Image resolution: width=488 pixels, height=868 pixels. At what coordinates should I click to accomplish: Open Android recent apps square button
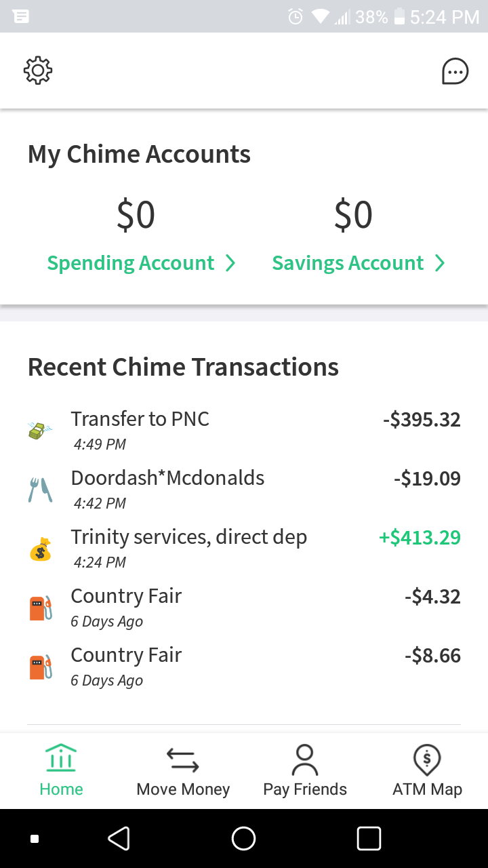pos(368,839)
